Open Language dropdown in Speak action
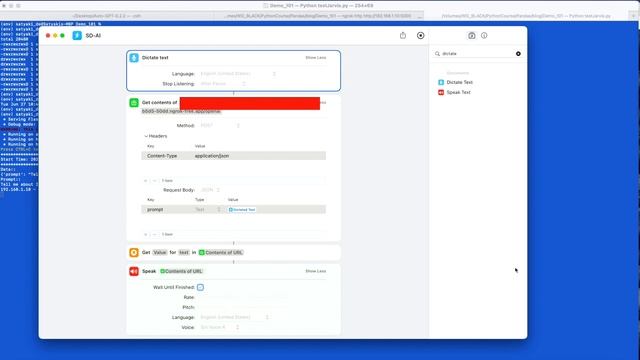The width and height of the screenshot is (640, 360). [234, 317]
